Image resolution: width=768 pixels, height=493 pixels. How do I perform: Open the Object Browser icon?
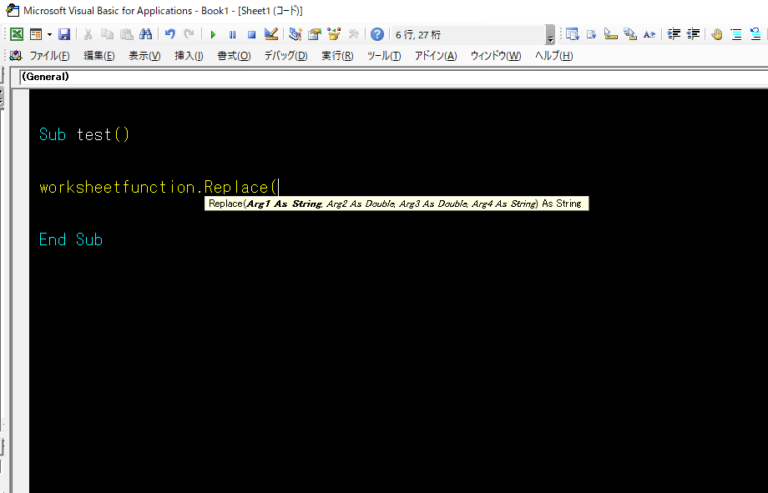(333, 34)
